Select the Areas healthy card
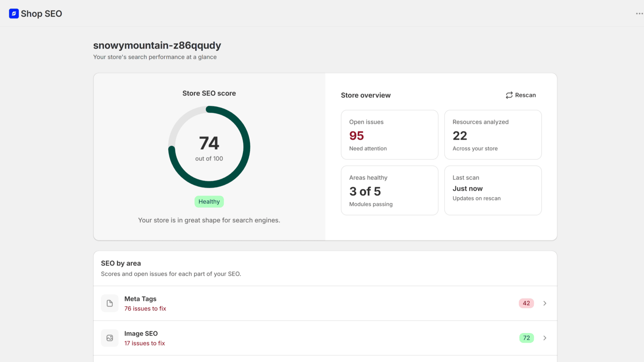Screen dimensions: 644x362 coord(390,191)
